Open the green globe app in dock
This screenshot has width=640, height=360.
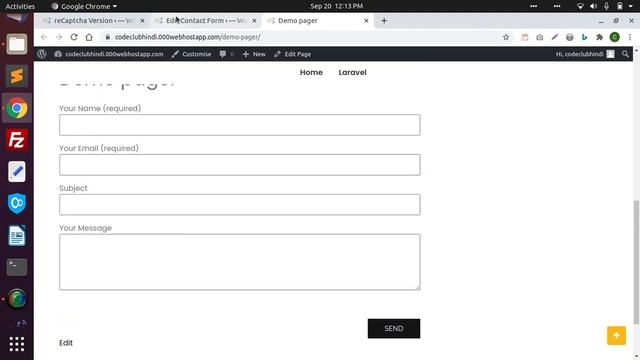point(17,299)
